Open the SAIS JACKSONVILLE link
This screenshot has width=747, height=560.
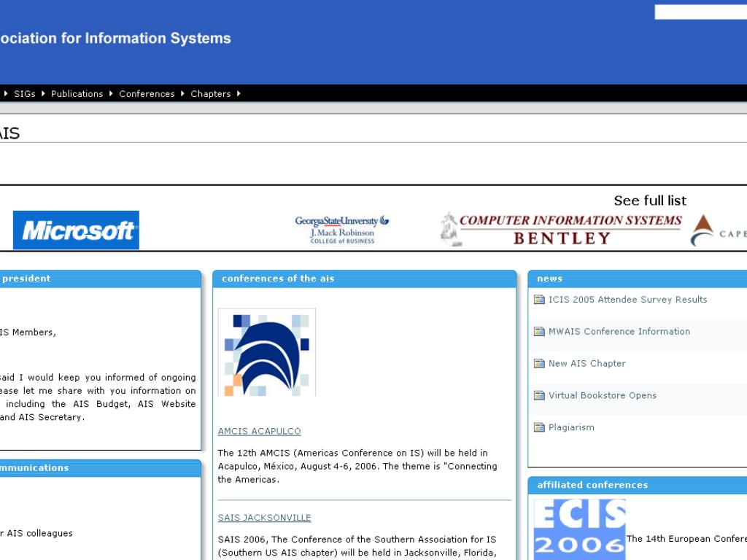coord(264,518)
